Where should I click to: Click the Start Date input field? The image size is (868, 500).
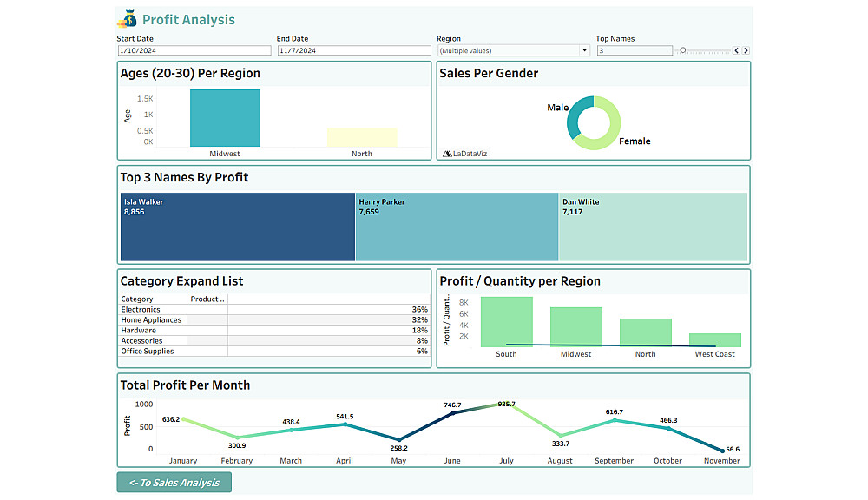point(194,50)
